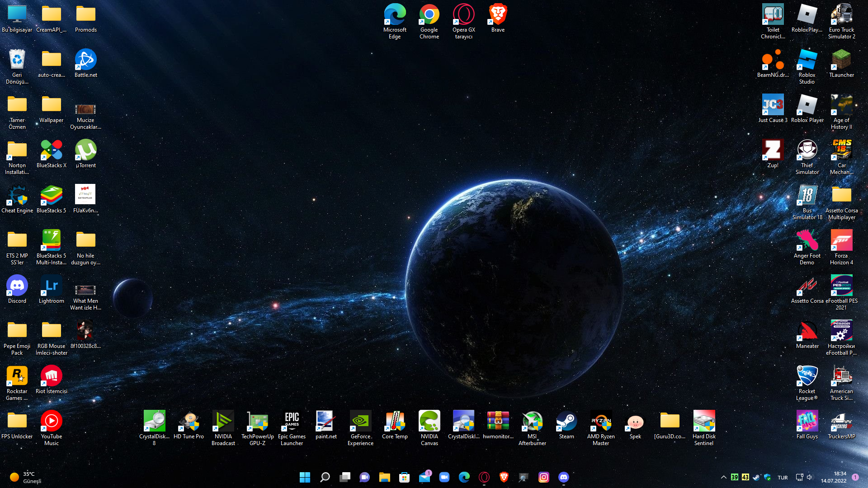The width and height of the screenshot is (868, 488).
Task: Click the TLauncher Minecraft icon
Action: click(x=841, y=63)
